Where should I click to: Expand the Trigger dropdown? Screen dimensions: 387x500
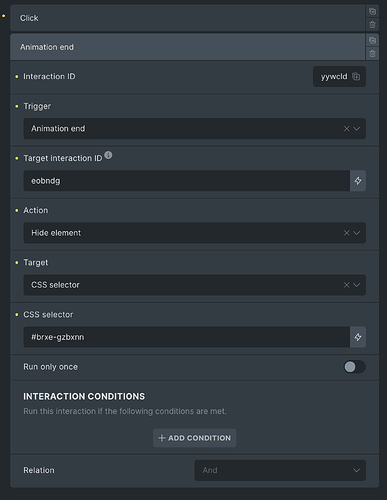pos(357,129)
